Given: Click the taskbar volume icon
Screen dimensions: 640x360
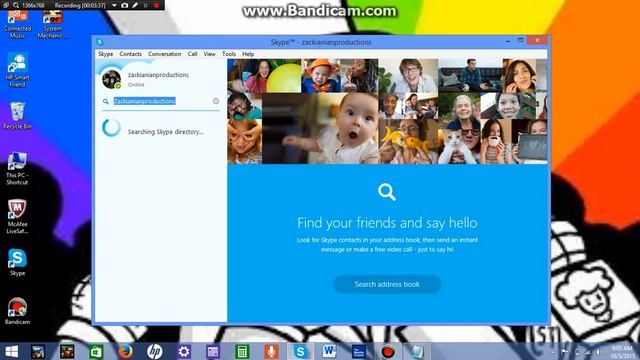Looking at the screenshot, I should [598, 352].
